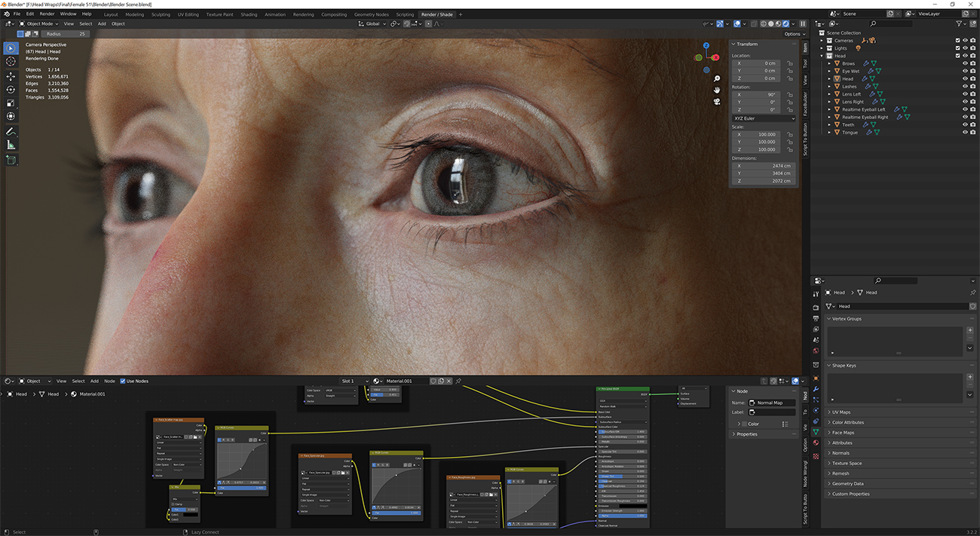980x536 pixels.
Task: Open the XYZ Euler rotation order dropdown
Action: tap(763, 118)
